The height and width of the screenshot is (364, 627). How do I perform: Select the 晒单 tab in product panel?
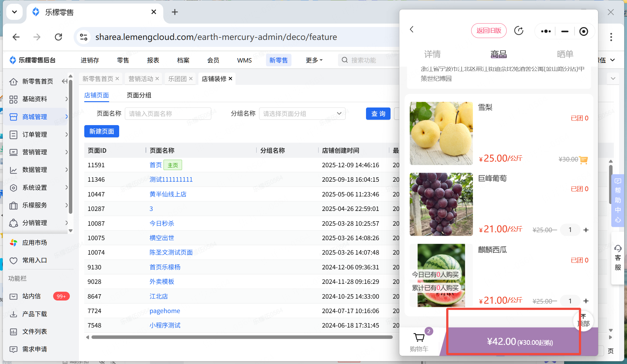point(565,54)
